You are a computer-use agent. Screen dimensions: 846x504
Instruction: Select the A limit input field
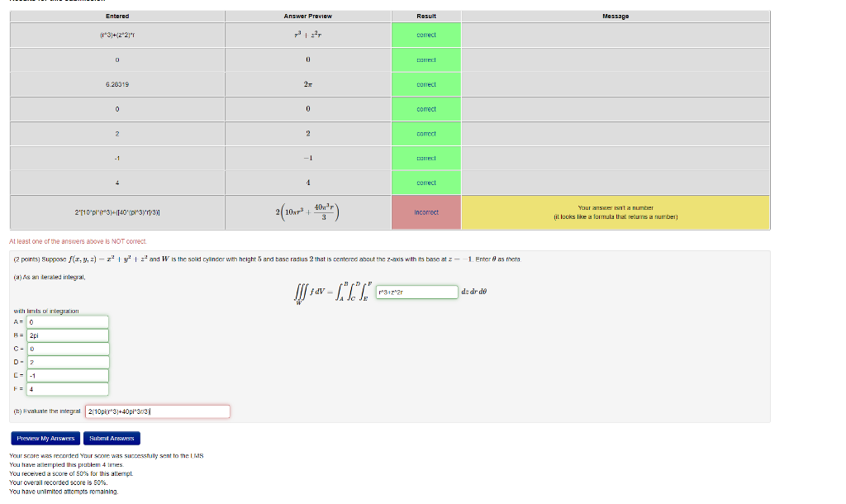(67, 321)
